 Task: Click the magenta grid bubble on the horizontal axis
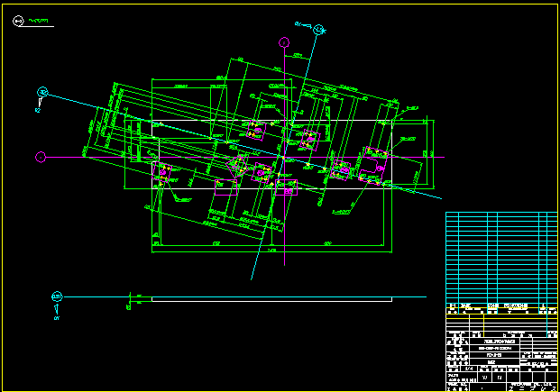[x=41, y=157]
